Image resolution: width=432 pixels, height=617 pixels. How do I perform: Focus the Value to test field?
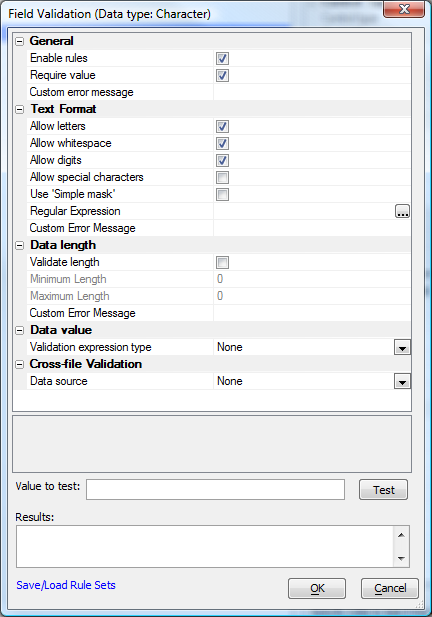click(216, 490)
